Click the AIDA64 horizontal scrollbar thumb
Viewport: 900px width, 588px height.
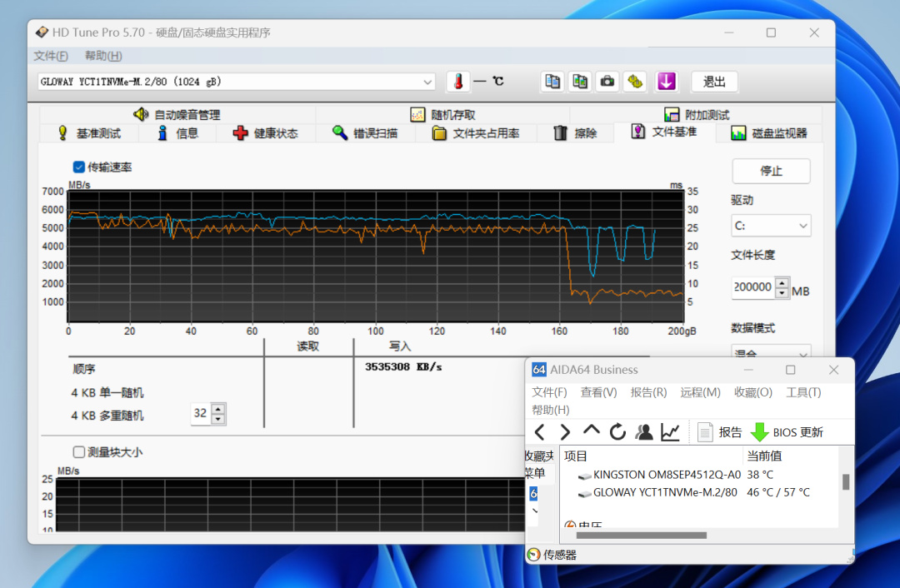641,536
